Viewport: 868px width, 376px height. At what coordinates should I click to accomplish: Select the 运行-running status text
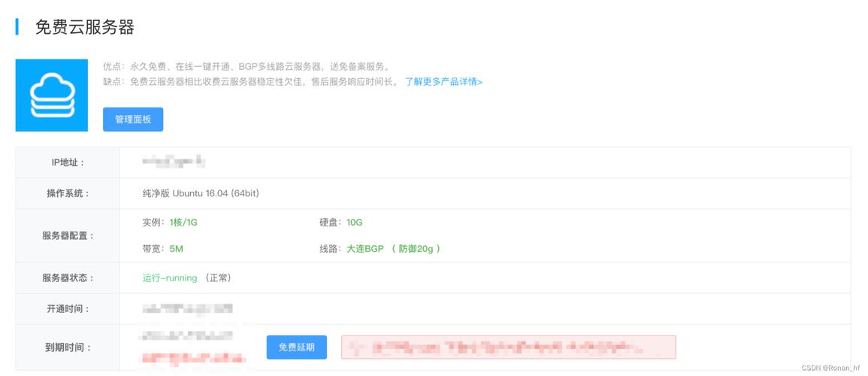169,278
